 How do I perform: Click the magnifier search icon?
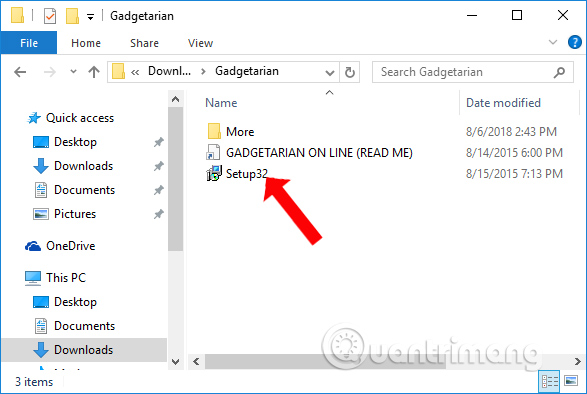tap(559, 72)
